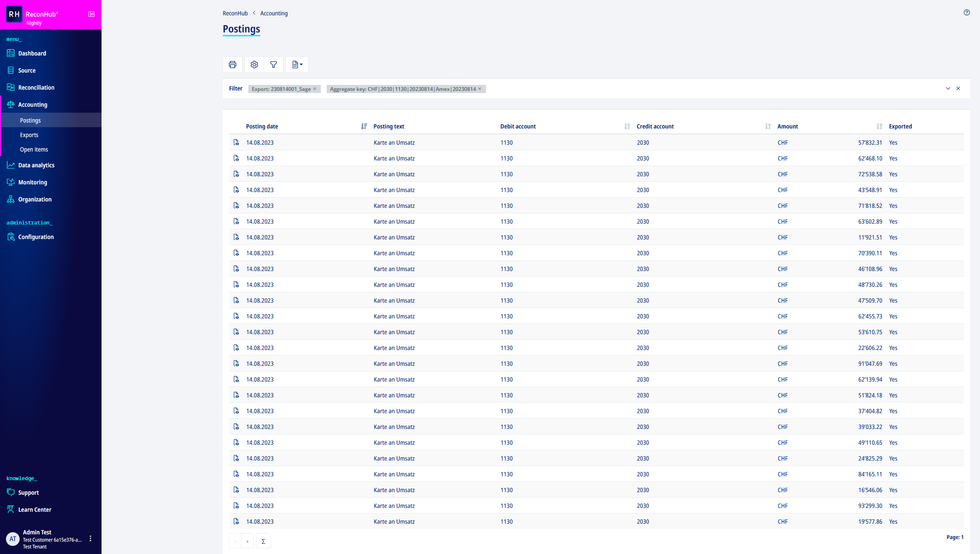
Task: Click amount 84'165.11
Action: pyautogui.click(x=870, y=474)
